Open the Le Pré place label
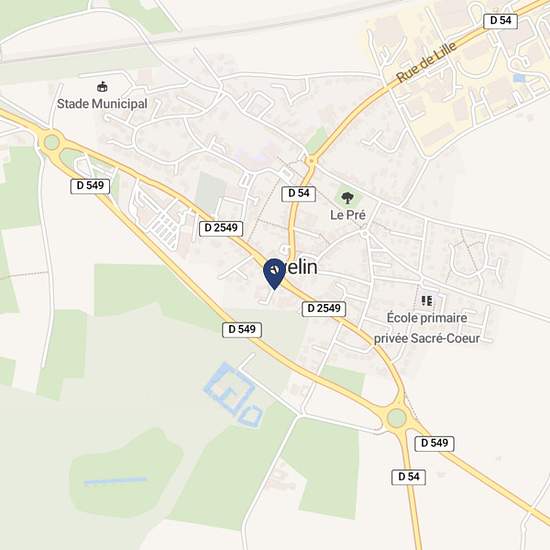This screenshot has width=550, height=550. 348,215
